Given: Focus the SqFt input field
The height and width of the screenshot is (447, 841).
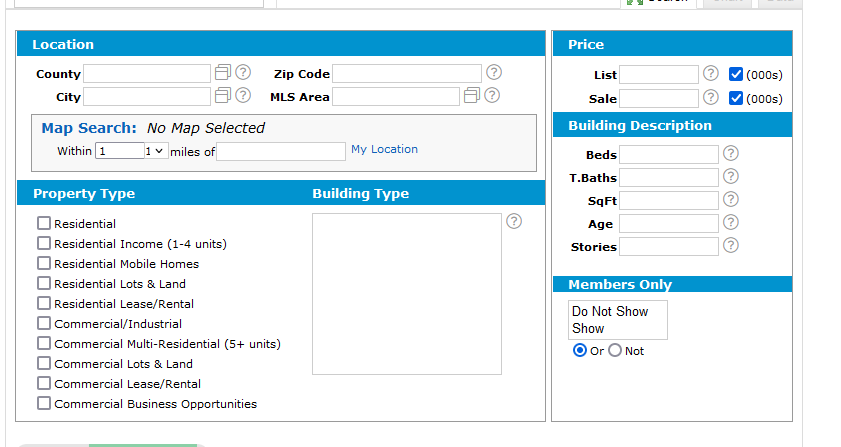Looking at the screenshot, I should coord(669,201).
